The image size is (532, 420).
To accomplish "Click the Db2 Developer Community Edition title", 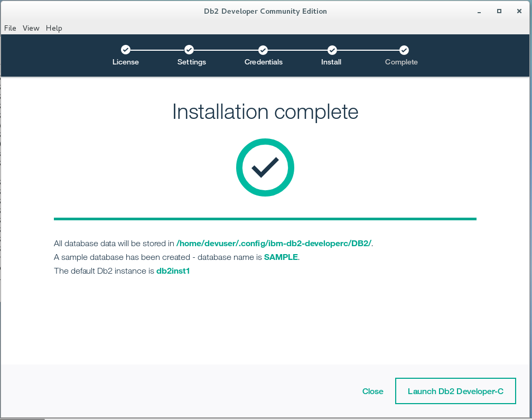I will [x=265, y=11].
